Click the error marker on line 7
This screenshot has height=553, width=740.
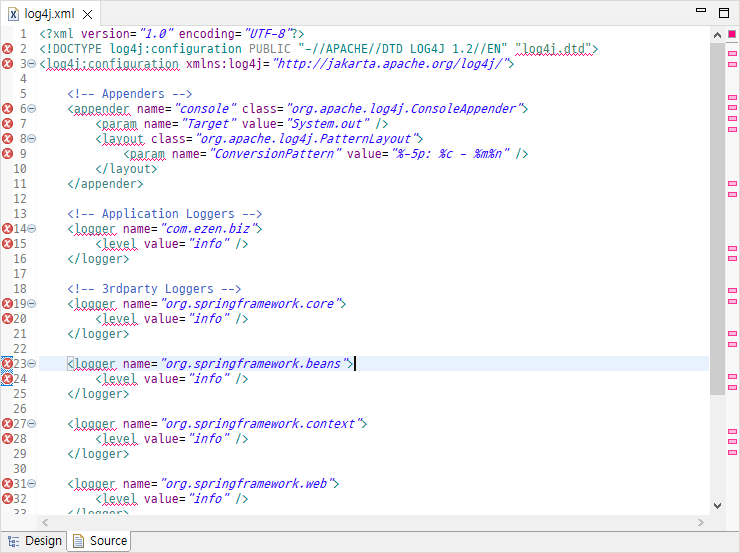coord(8,124)
